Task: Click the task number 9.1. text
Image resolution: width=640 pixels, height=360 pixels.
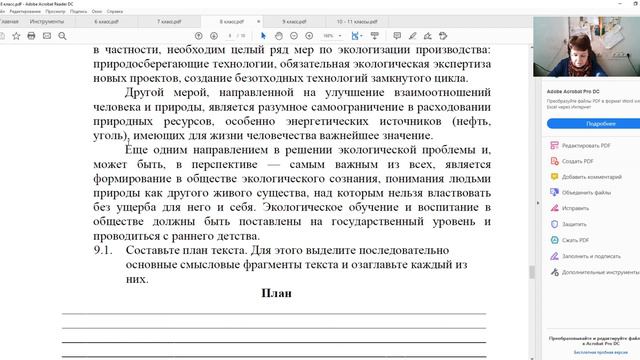Action: pos(103,250)
